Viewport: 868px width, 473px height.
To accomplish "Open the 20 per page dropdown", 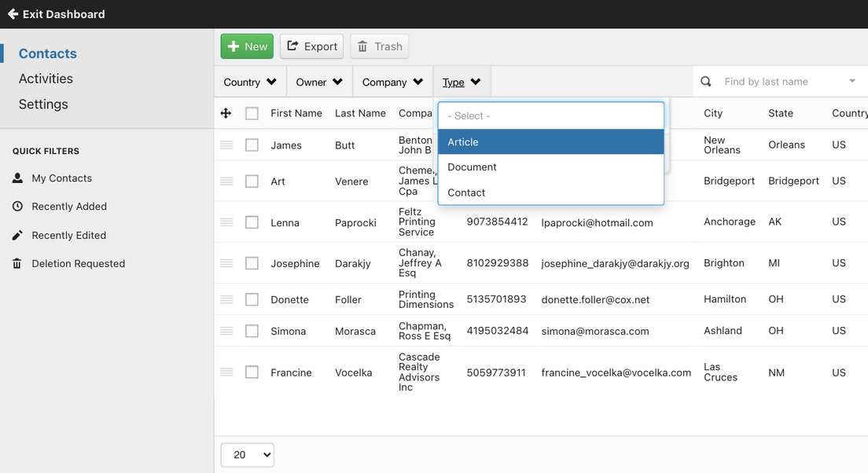I will (x=247, y=455).
